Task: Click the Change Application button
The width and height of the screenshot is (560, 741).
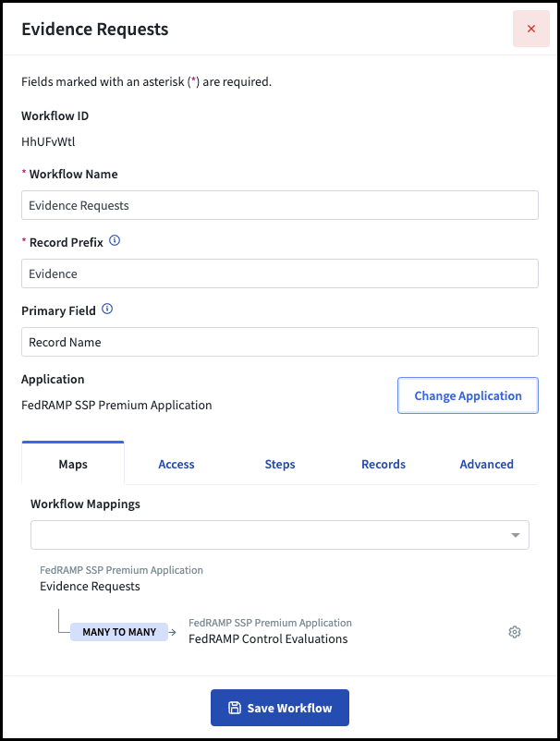Action: tap(468, 395)
